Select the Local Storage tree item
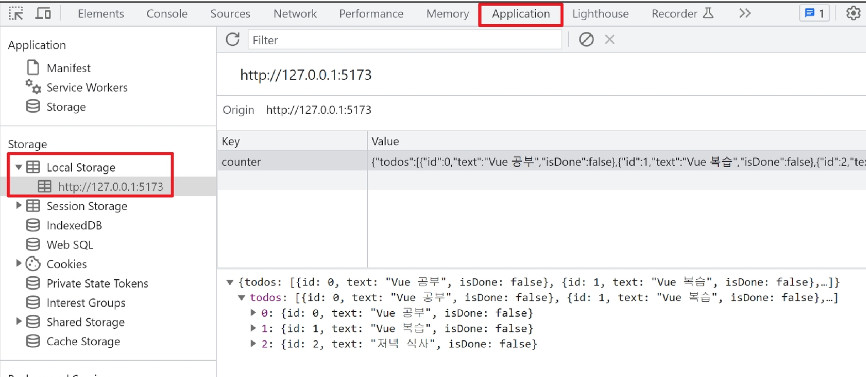Image resolution: width=866 pixels, height=377 pixels. click(81, 167)
